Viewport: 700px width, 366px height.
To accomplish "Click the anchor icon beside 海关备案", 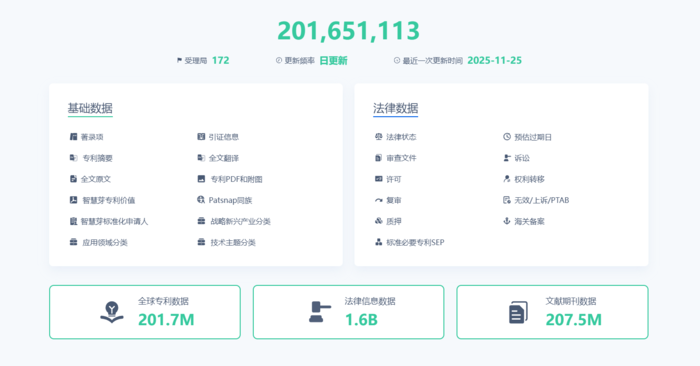I will (x=507, y=221).
